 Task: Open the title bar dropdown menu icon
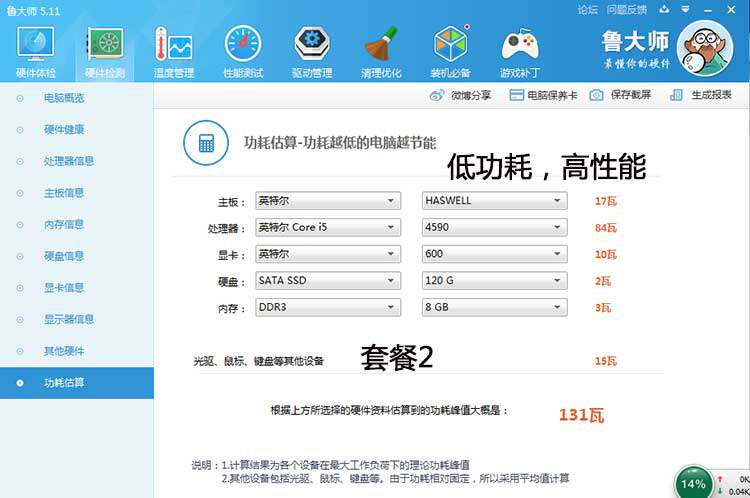[685, 9]
